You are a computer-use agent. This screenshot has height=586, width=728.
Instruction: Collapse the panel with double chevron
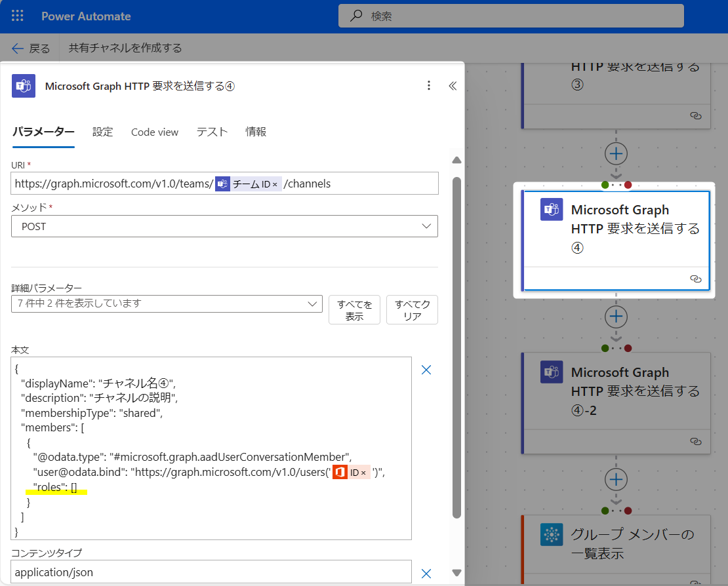[x=453, y=86]
